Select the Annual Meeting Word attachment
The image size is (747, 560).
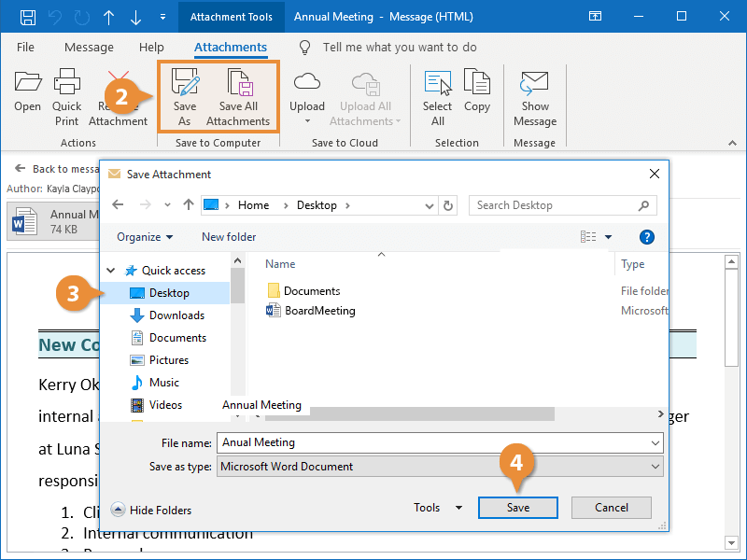53,221
